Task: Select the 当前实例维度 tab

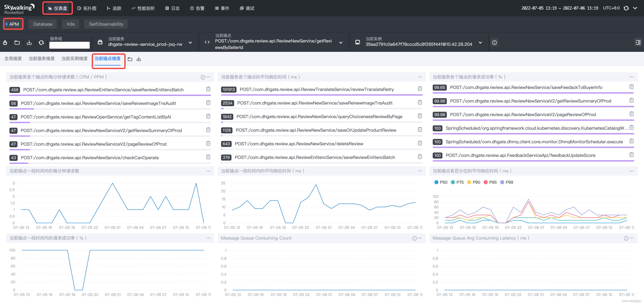Action: click(x=75, y=59)
